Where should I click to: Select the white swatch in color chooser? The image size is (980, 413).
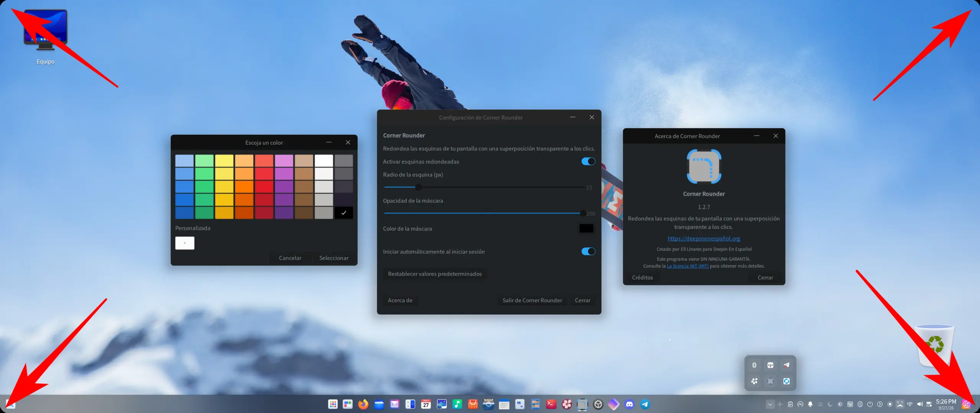click(x=324, y=161)
